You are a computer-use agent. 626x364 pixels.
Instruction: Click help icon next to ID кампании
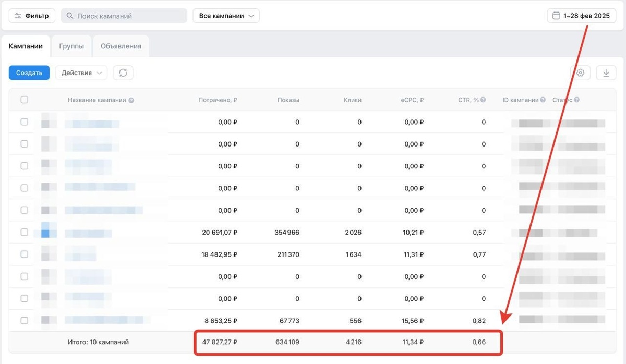[543, 100]
